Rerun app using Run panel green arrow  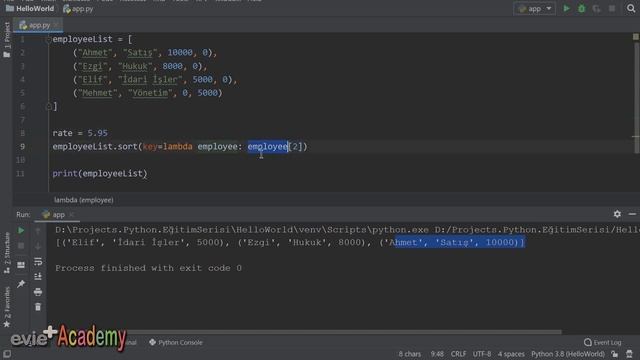(x=21, y=231)
